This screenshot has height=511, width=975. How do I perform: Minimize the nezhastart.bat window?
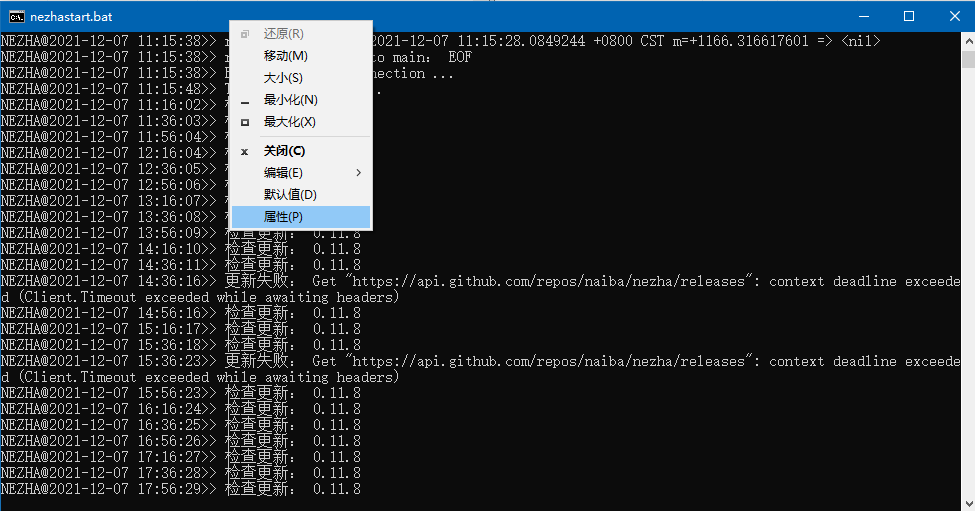coord(864,16)
